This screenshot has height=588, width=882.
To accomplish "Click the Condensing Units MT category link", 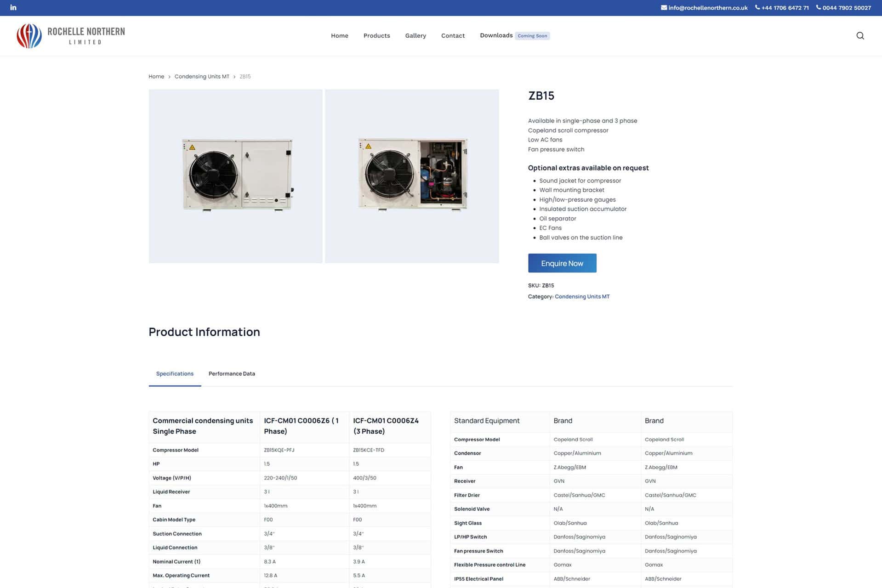I will pos(582,297).
